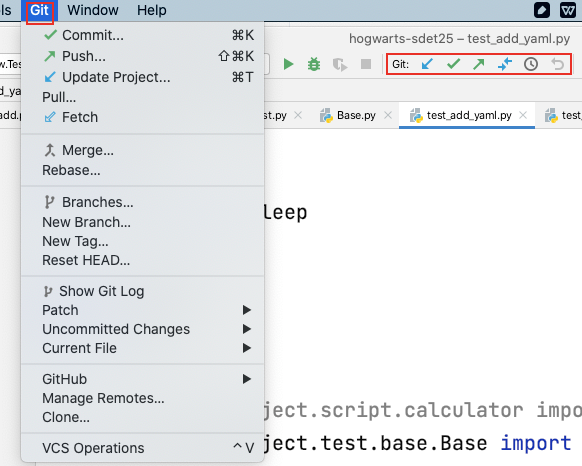Click toolbar Rollback undo arrow icon
This screenshot has height=466, width=582.
(x=558, y=64)
